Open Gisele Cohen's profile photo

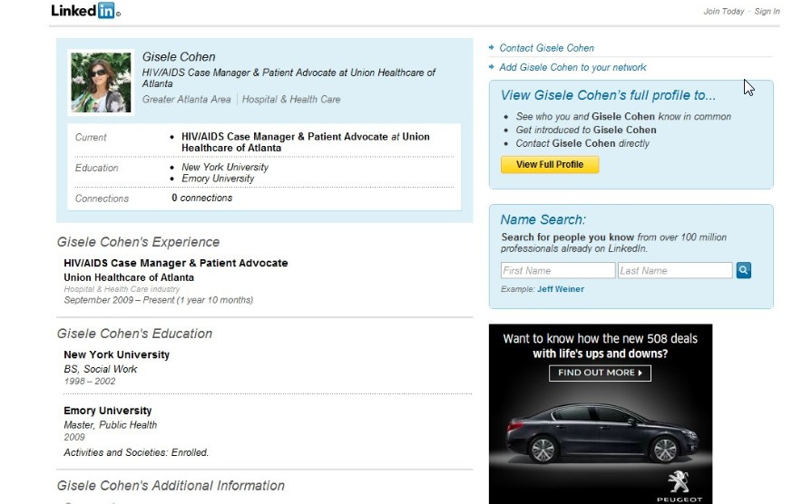pyautogui.click(x=101, y=82)
